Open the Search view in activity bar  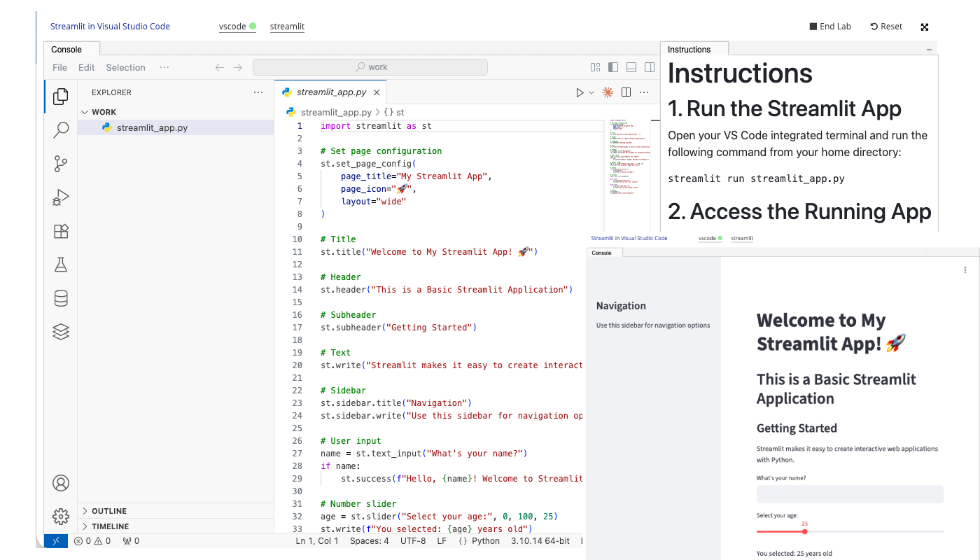point(61,129)
